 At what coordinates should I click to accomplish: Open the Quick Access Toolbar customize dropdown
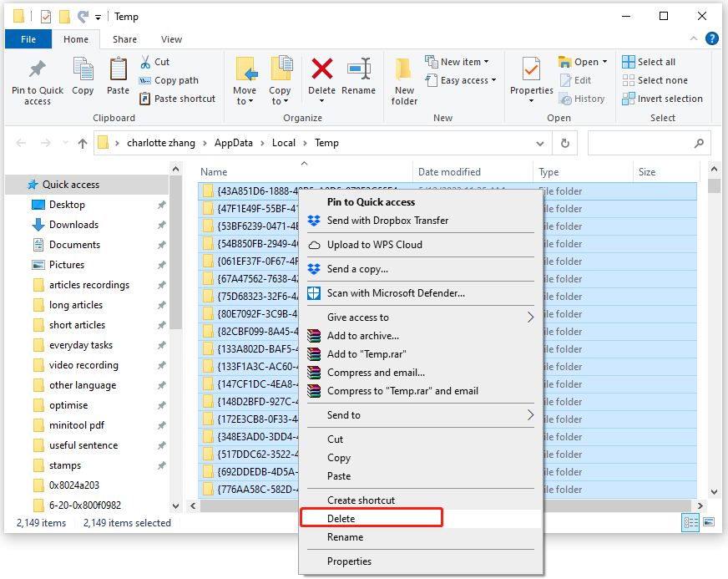click(98, 18)
